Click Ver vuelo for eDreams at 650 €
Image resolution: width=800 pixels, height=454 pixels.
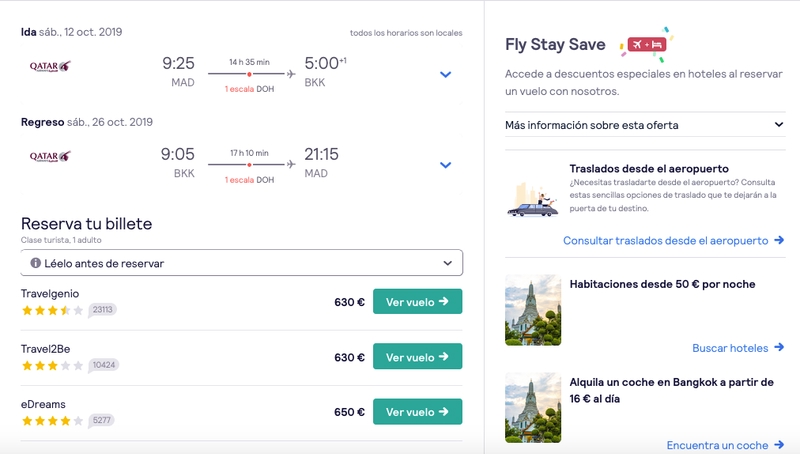[x=417, y=412]
